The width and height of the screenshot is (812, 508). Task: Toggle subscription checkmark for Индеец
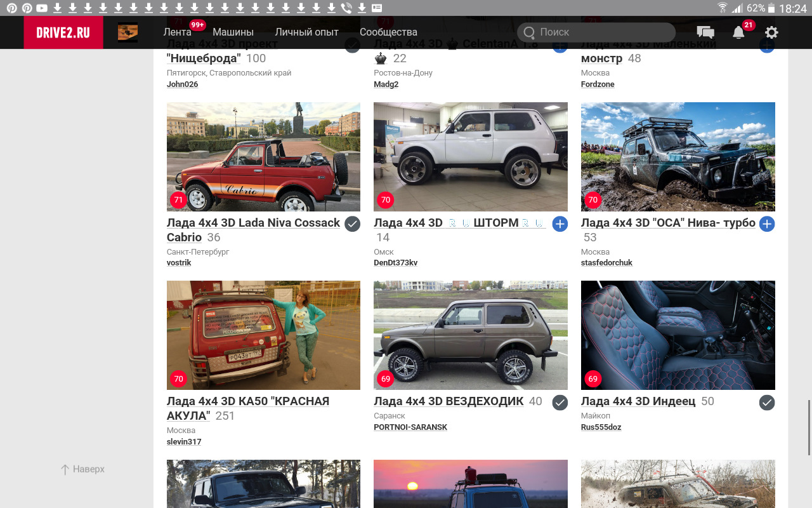click(x=767, y=403)
